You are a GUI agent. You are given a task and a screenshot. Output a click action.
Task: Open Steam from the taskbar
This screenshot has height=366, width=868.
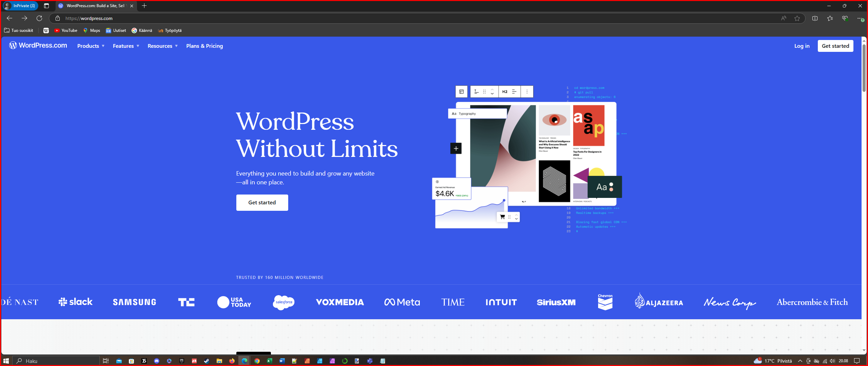[206, 361]
